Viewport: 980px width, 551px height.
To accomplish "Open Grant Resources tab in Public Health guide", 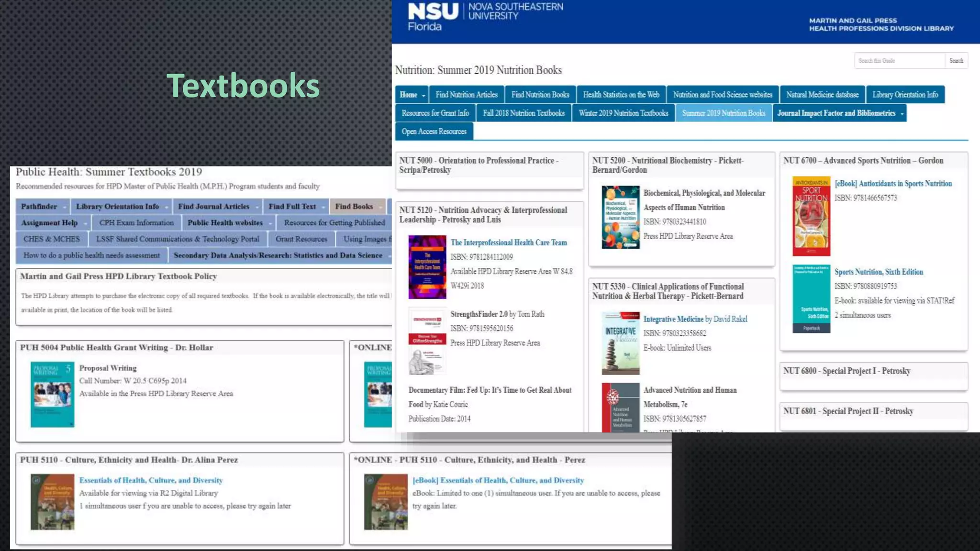I will (x=301, y=239).
